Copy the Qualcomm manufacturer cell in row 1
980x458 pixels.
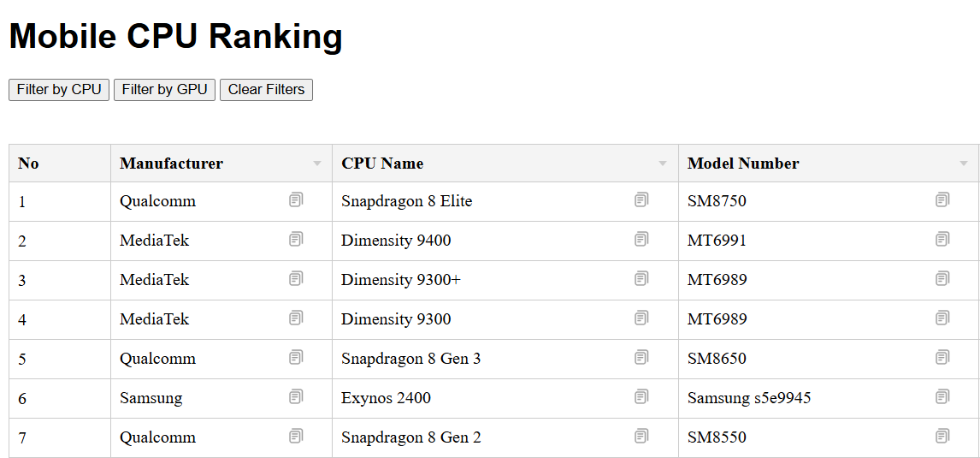click(x=296, y=200)
